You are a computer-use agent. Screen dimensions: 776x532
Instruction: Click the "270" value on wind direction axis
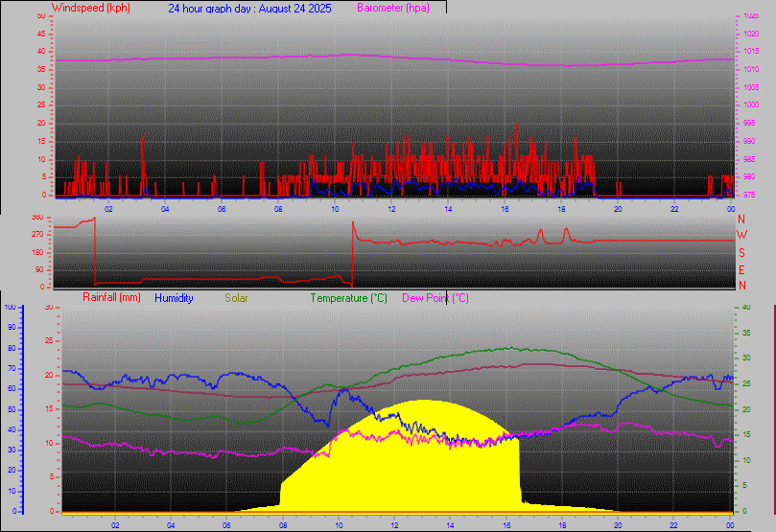click(x=38, y=234)
